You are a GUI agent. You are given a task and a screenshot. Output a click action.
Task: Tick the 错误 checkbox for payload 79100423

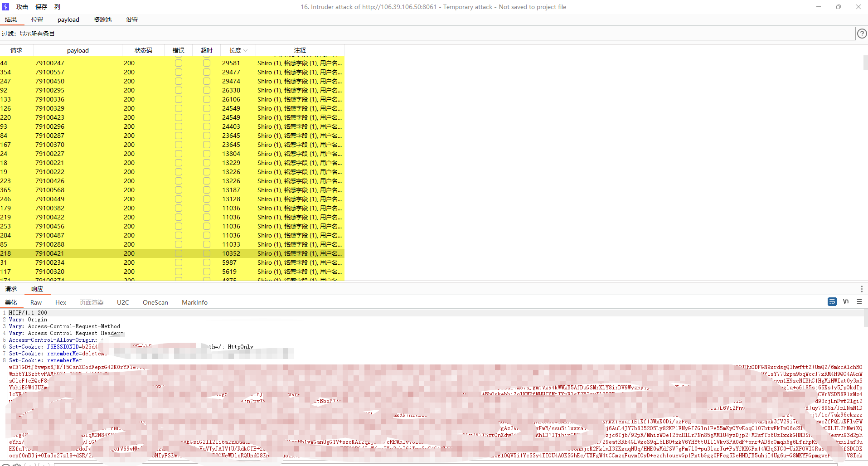coord(179,117)
